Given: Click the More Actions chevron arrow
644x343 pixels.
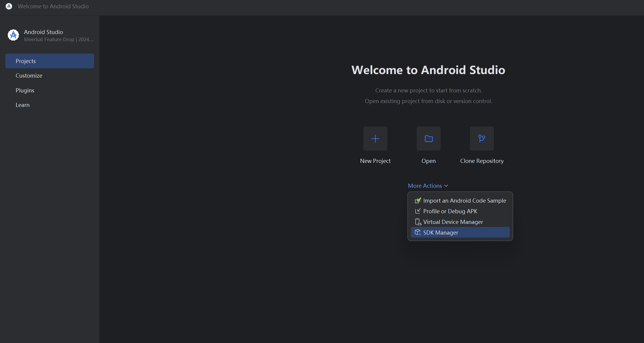Looking at the screenshot, I should [x=446, y=186].
